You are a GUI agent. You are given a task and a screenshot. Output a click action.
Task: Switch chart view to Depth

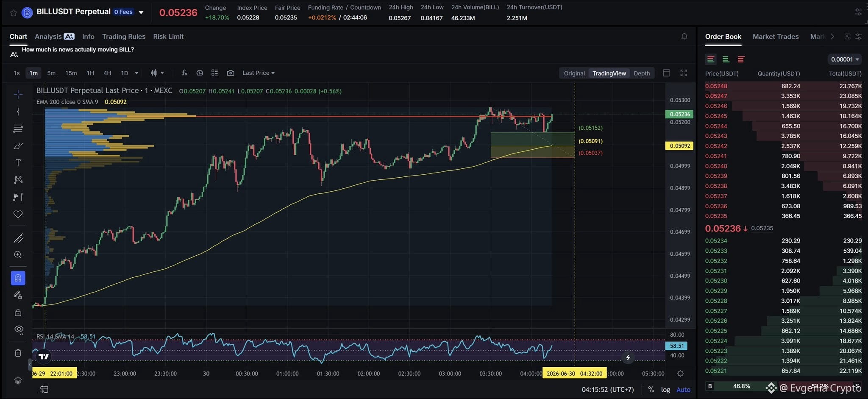coord(642,73)
